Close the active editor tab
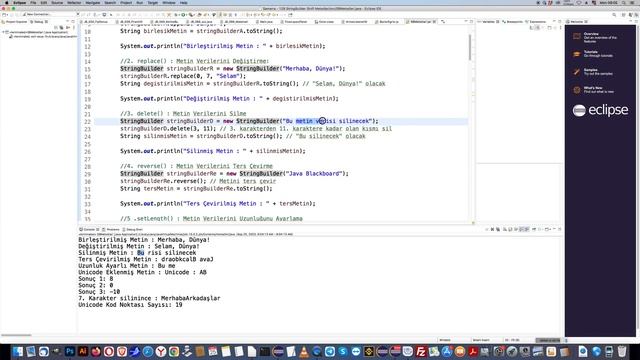Screen dimensions: 640x360 [434, 21]
